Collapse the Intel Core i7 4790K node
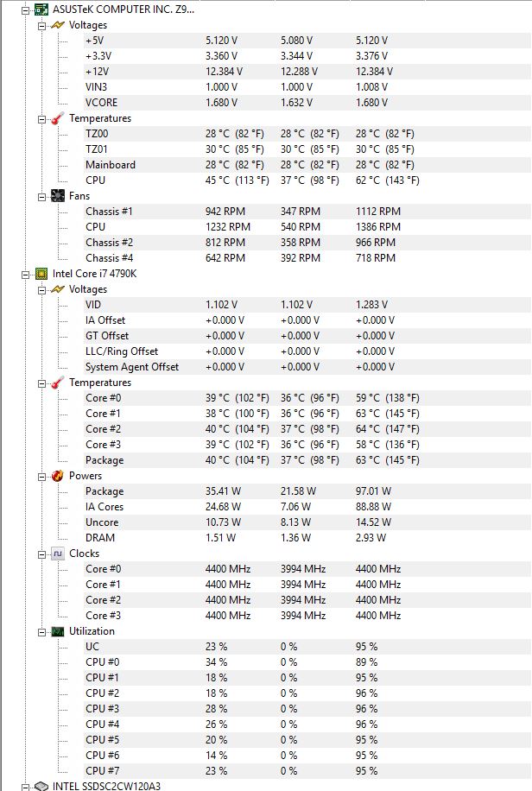 [x=25, y=274]
